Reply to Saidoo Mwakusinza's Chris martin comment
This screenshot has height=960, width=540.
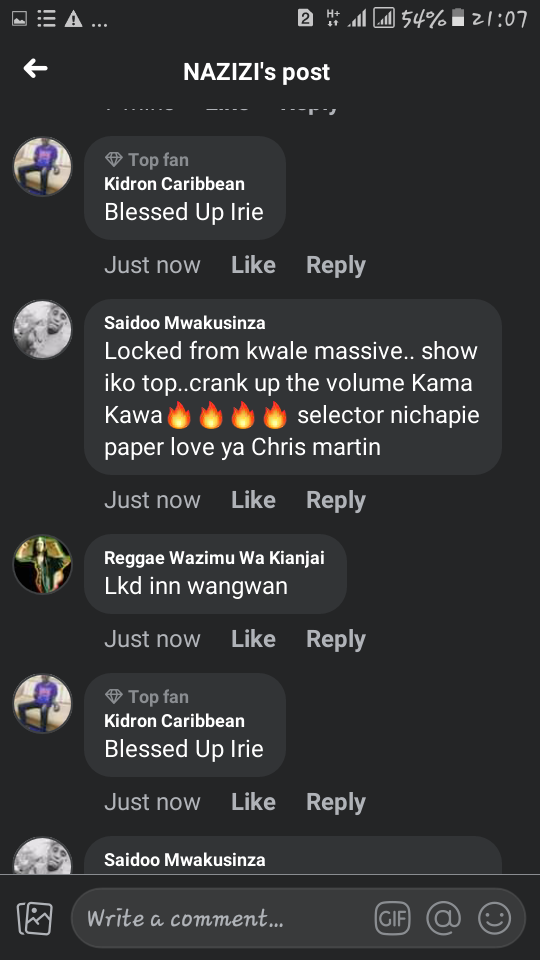(336, 500)
